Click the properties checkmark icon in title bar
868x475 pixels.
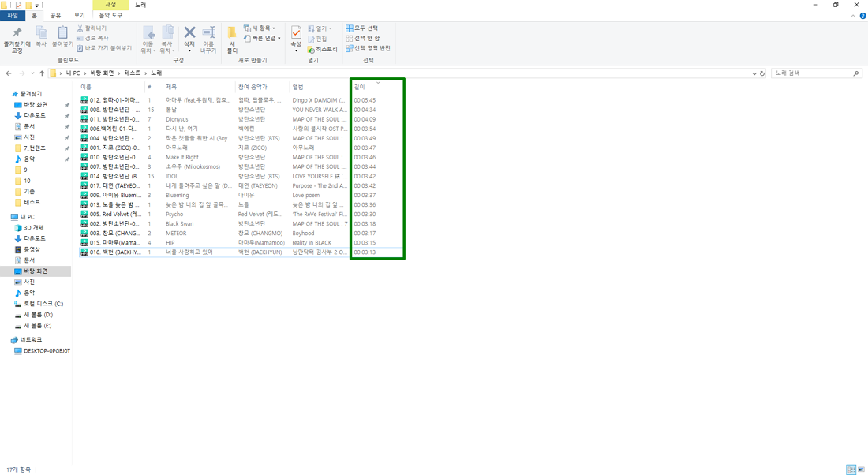point(18,5)
